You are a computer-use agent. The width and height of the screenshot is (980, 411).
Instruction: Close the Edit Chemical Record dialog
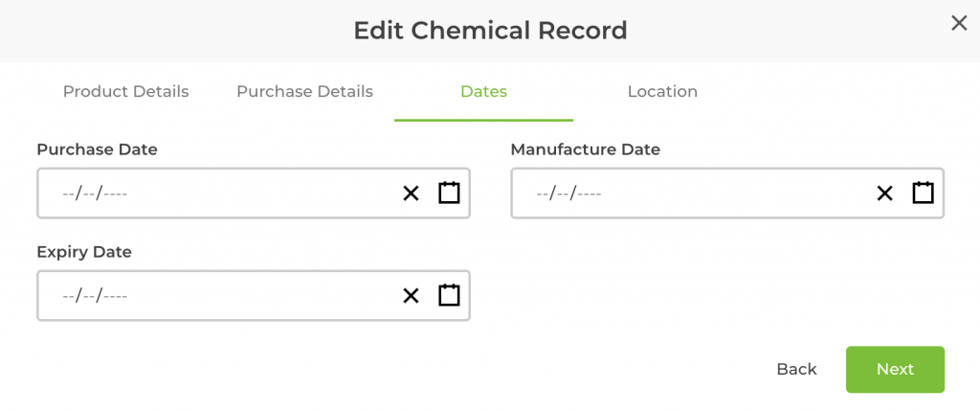958,24
